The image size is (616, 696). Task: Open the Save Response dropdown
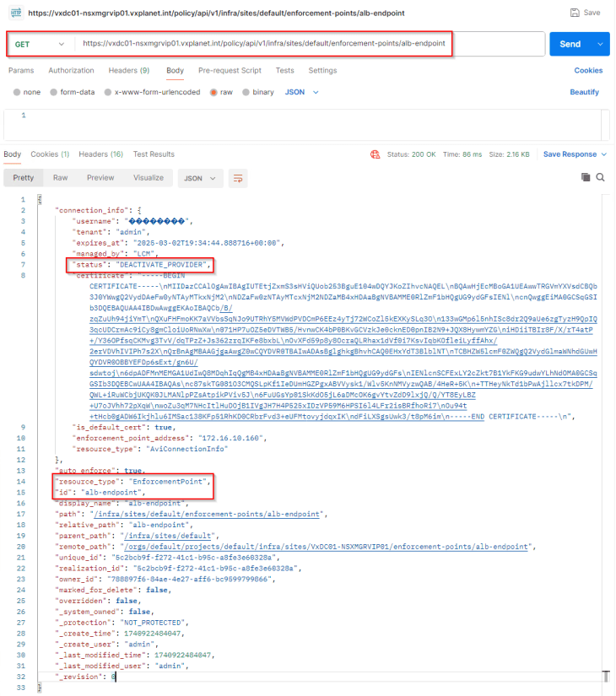[575, 154]
